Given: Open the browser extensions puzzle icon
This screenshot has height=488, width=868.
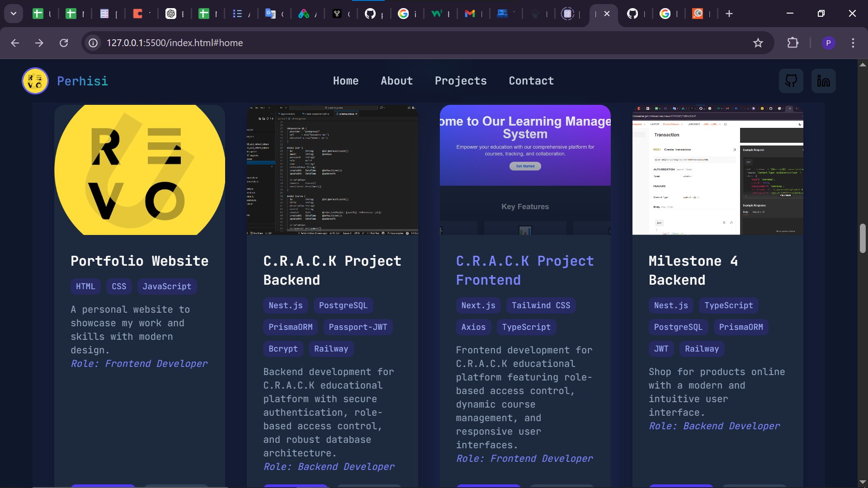Looking at the screenshot, I should pos(793,43).
